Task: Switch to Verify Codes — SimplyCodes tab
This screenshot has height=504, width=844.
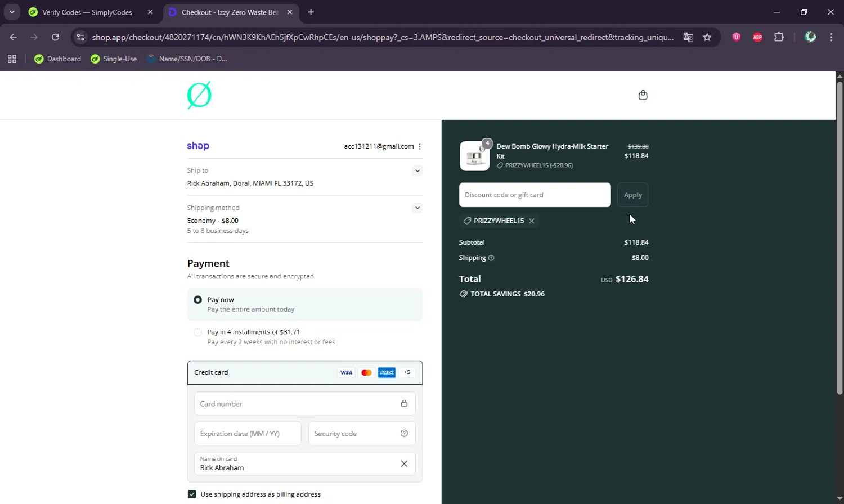Action: (87, 12)
